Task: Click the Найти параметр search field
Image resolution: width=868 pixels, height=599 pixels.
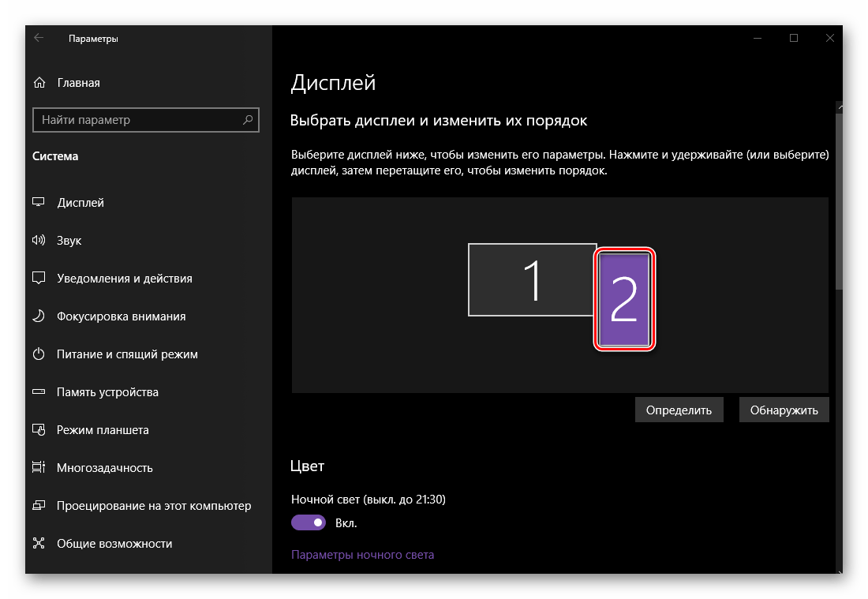Action: pos(146,120)
